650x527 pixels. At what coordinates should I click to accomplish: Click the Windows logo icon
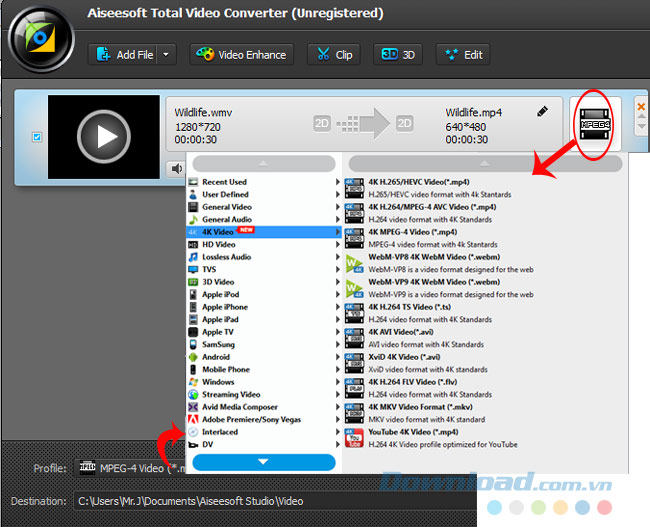[x=193, y=382]
